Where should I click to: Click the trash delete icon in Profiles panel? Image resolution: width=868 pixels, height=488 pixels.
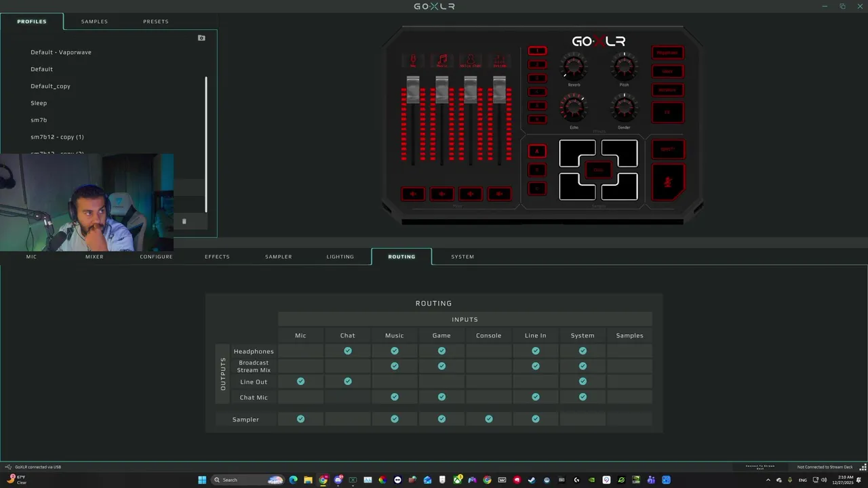point(184,221)
